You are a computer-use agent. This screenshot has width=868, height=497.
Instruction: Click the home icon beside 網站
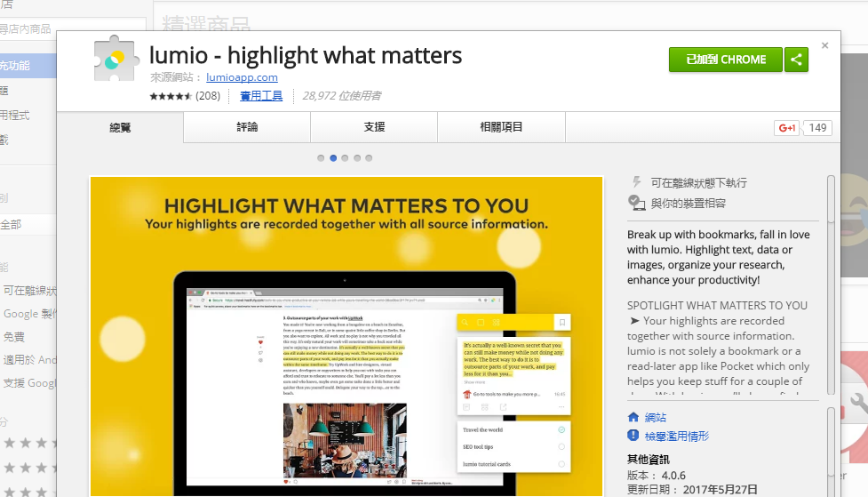click(633, 417)
